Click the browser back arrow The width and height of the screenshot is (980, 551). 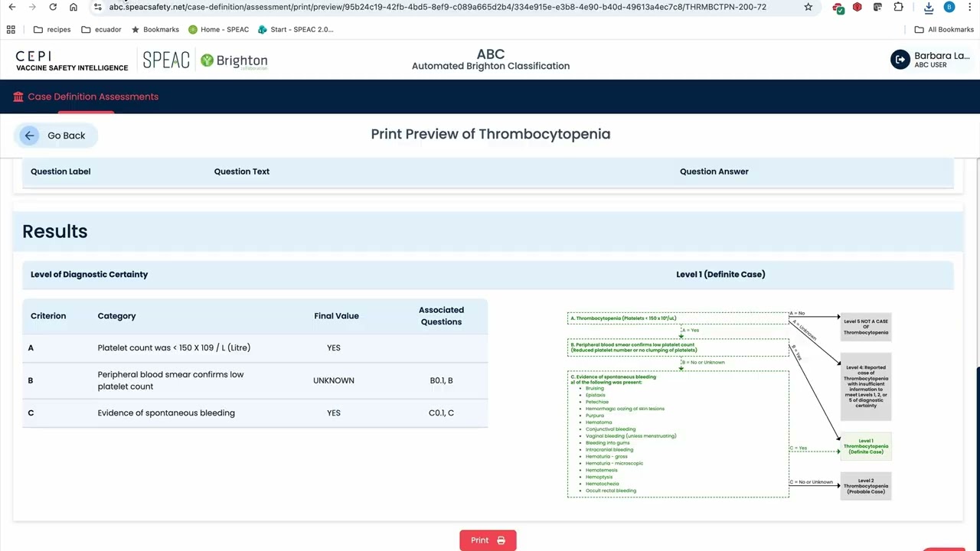(x=12, y=7)
